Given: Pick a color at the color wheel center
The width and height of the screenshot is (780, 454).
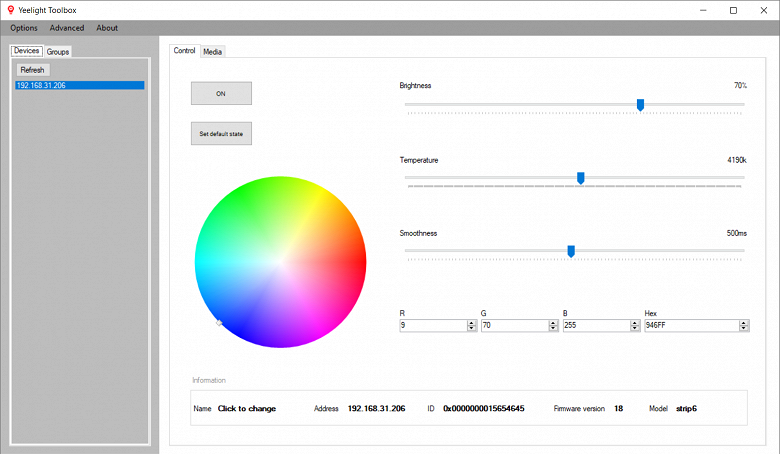Looking at the screenshot, I should [x=281, y=262].
